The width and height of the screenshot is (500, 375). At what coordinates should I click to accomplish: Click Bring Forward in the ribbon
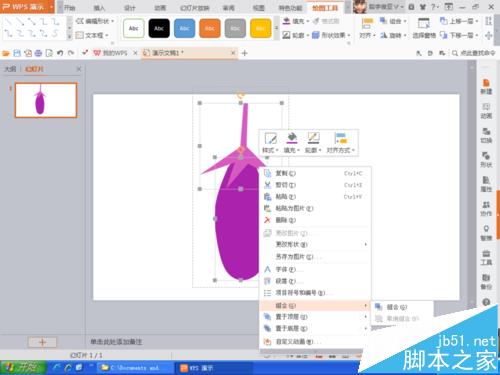click(x=459, y=21)
